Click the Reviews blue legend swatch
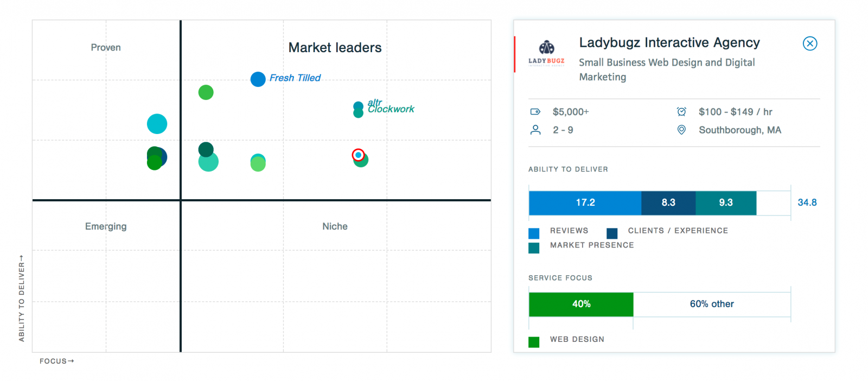Viewport: 868px width, 381px height. (x=534, y=233)
